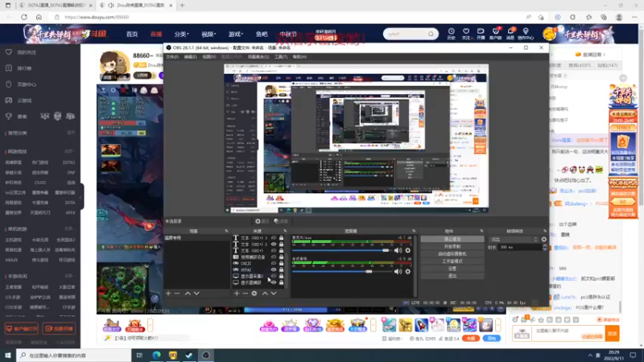
Task: Toggle visibility of DOTA2 source
Action: tap(274, 269)
